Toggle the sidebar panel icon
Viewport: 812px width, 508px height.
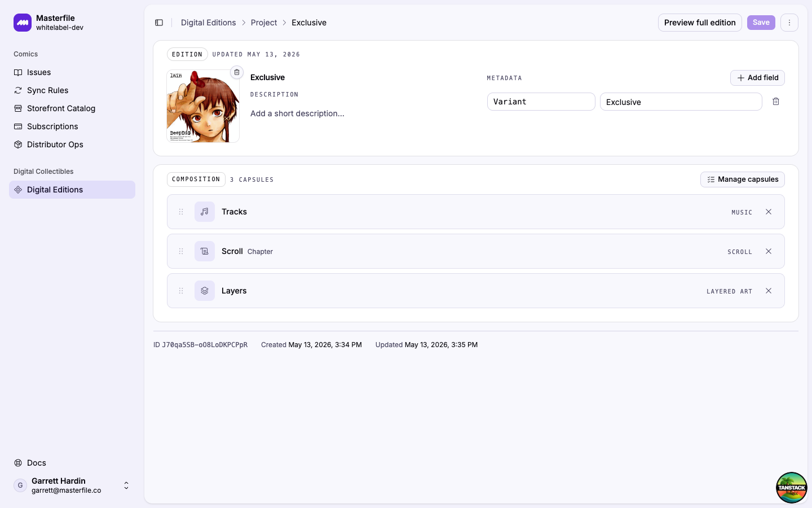(x=159, y=23)
